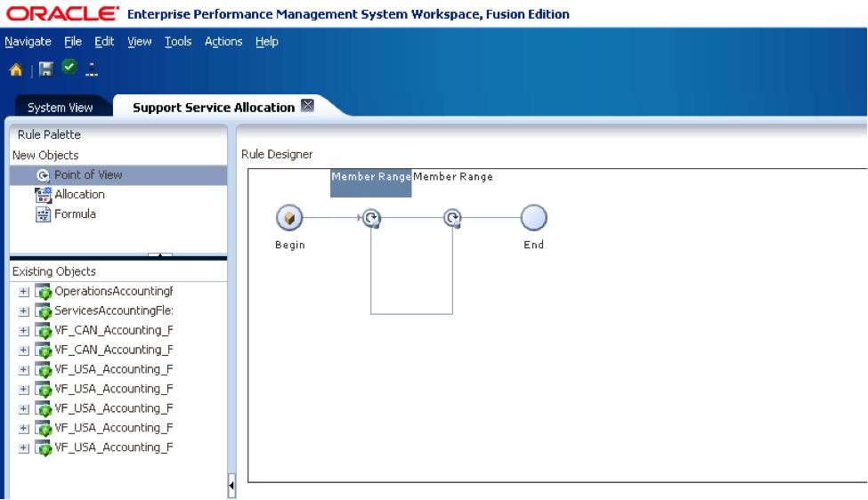868x500 pixels.
Task: Open the Navigate menu
Action: [x=28, y=42]
